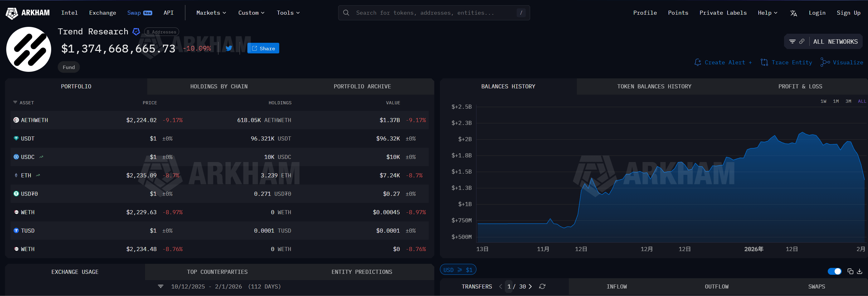The height and width of the screenshot is (296, 868).
Task: Select the 3M chart range
Action: (848, 101)
